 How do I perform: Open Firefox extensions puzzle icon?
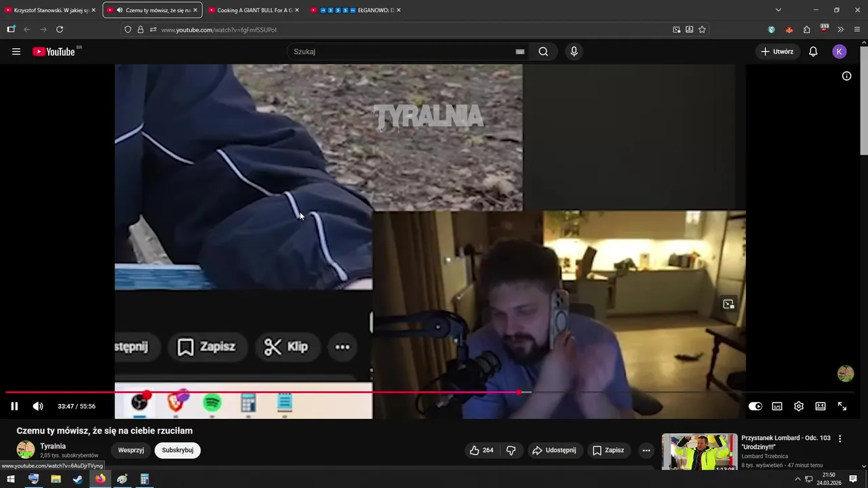point(806,29)
